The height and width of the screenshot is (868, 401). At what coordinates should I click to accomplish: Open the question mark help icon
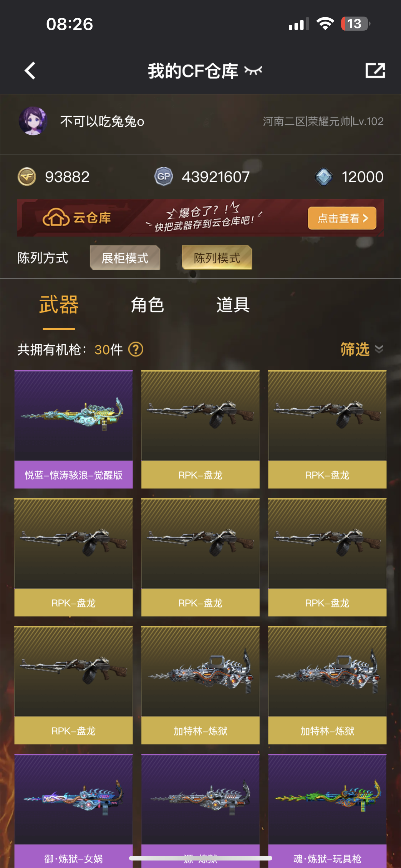click(136, 349)
